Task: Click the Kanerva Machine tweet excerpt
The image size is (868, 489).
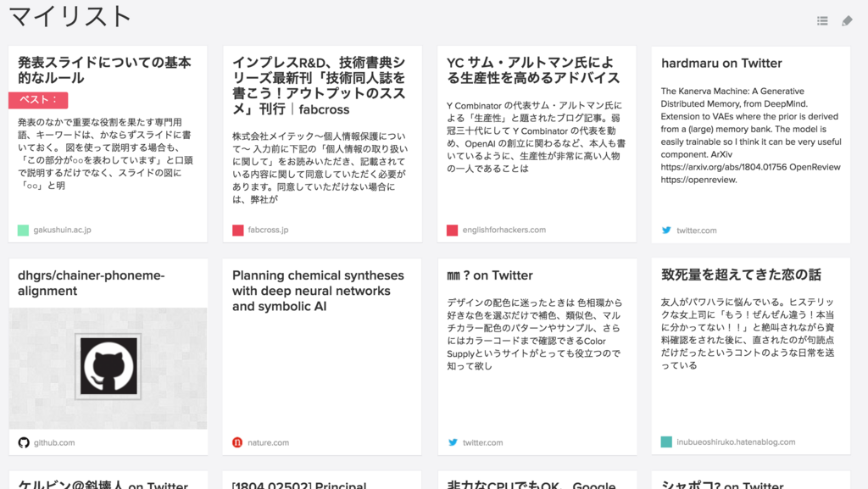Action: (751, 136)
